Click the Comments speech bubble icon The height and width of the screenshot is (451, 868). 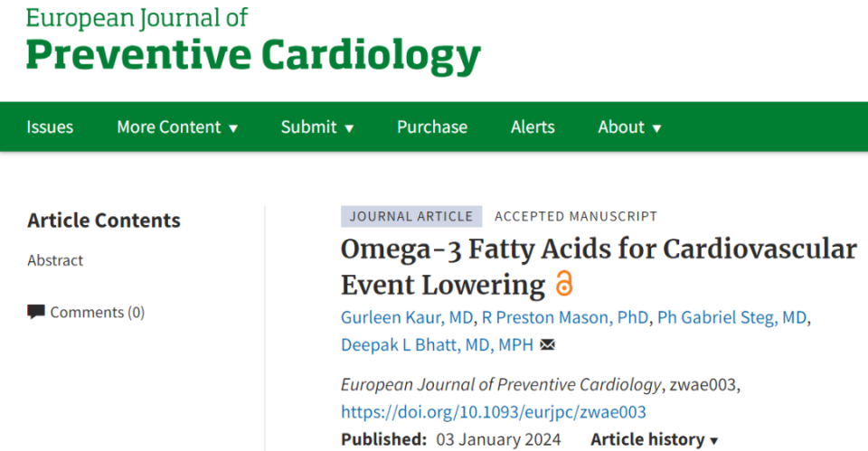(36, 312)
